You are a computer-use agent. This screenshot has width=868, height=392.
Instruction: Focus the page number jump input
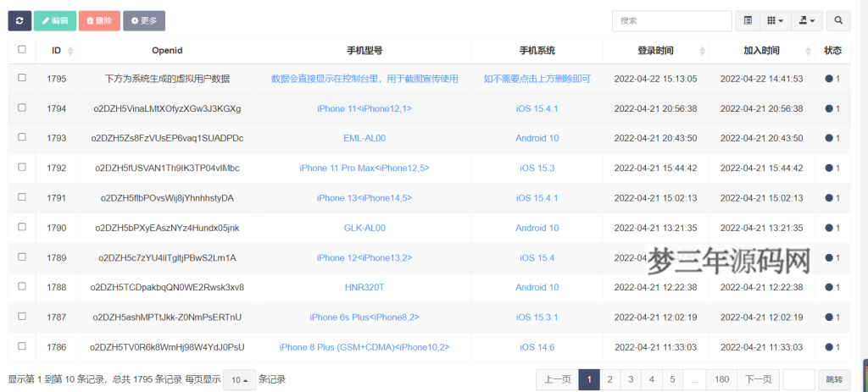coord(798,380)
